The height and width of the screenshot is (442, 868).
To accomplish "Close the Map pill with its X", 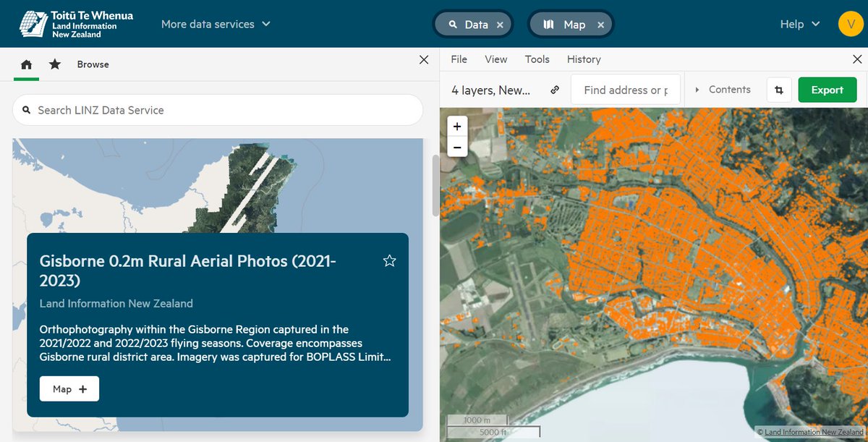I will 600,25.
